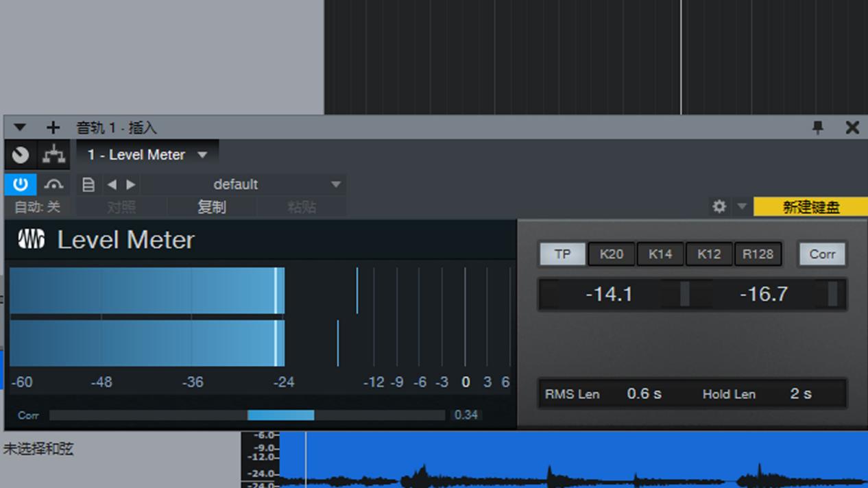Toggle the sidechain button beside power

click(53, 184)
